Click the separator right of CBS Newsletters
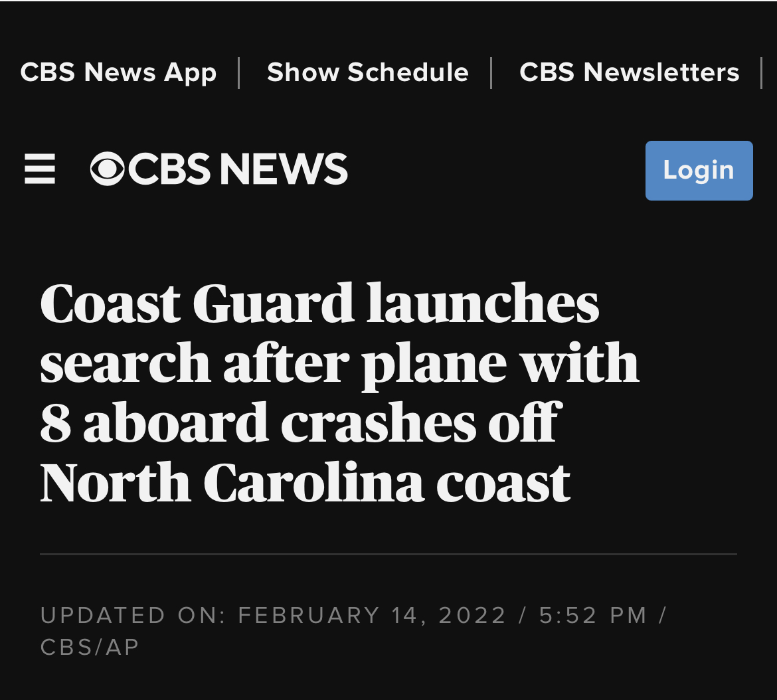Image resolution: width=777 pixels, height=700 pixels. (x=762, y=72)
